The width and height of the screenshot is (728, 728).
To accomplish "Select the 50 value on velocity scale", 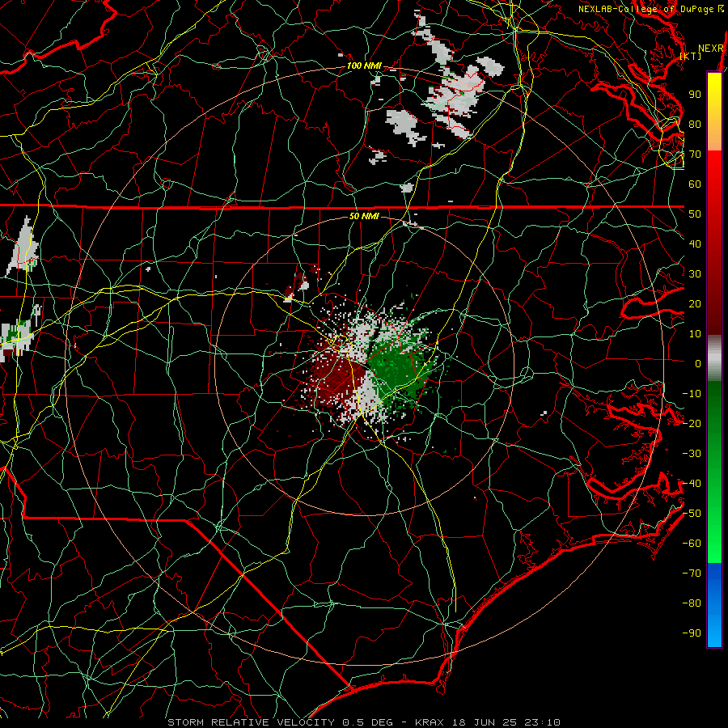I will [x=695, y=214].
